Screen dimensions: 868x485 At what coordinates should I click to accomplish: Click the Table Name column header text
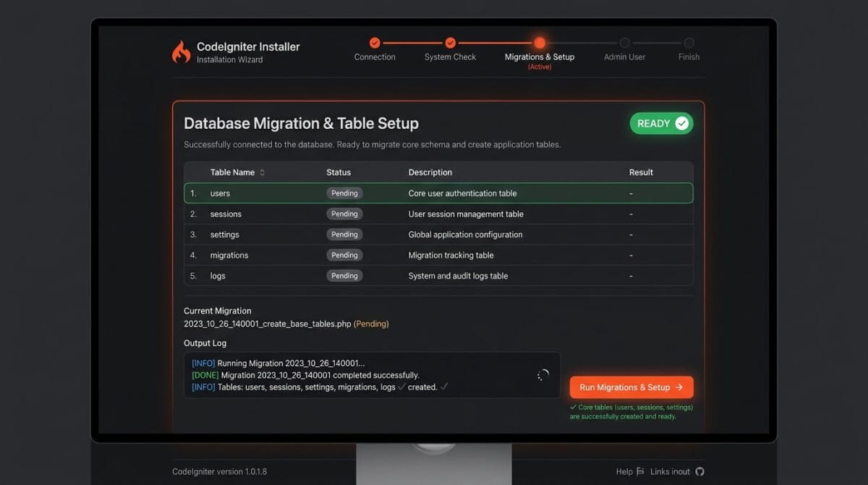click(x=232, y=172)
